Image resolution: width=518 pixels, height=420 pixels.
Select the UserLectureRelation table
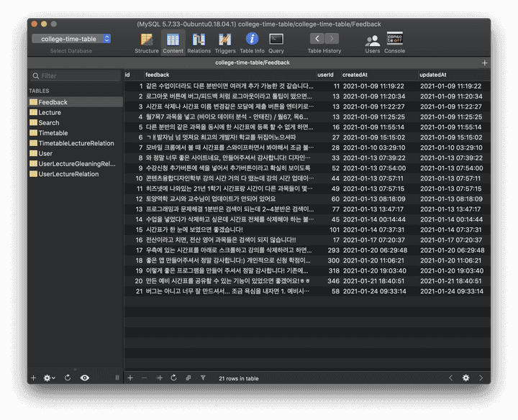tap(68, 174)
